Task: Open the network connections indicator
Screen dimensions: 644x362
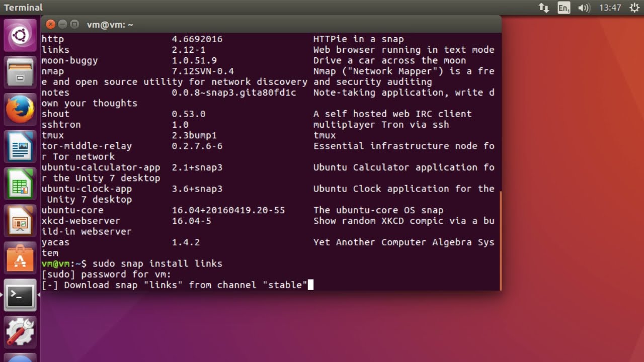Action: (543, 8)
